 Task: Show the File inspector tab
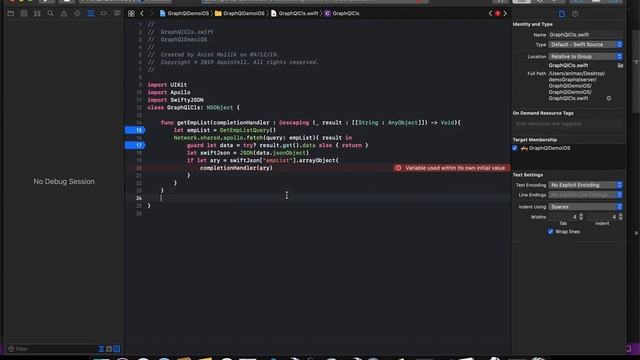pos(562,14)
